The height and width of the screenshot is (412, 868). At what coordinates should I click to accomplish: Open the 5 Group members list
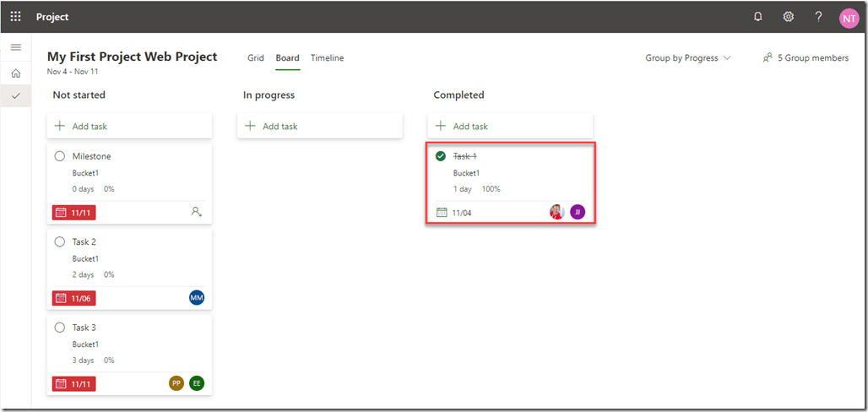pyautogui.click(x=806, y=58)
